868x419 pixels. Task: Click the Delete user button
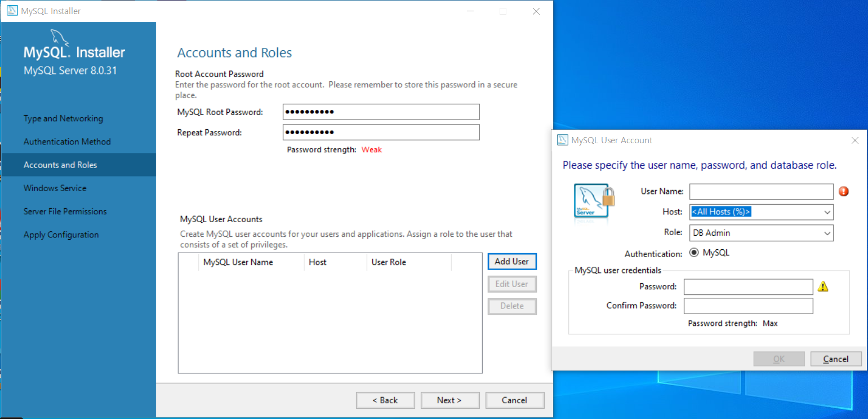[512, 306]
